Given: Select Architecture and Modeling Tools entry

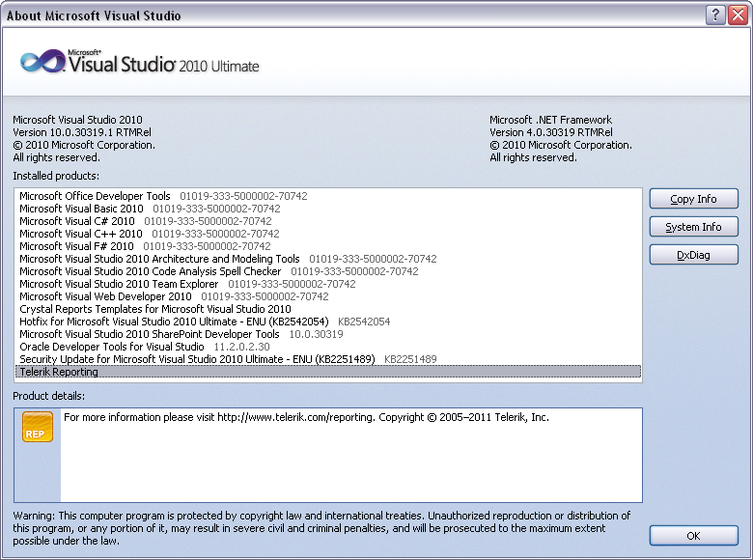Looking at the screenshot, I should (327, 259).
